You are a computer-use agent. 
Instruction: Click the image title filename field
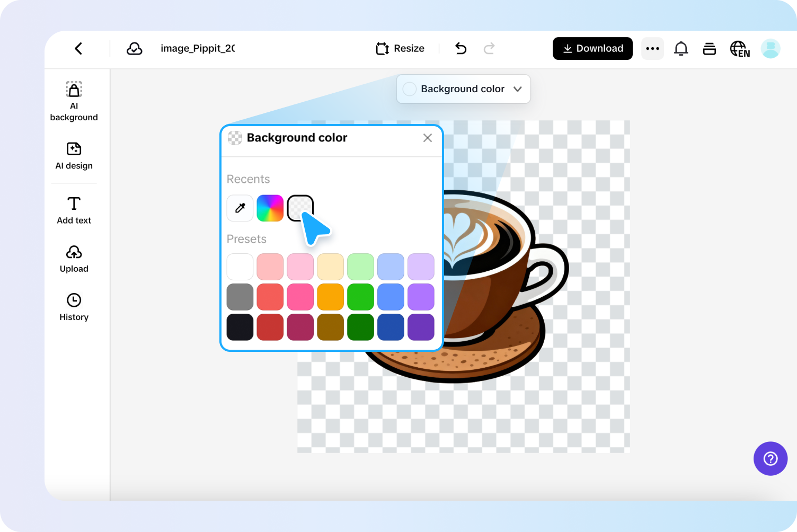(198, 48)
